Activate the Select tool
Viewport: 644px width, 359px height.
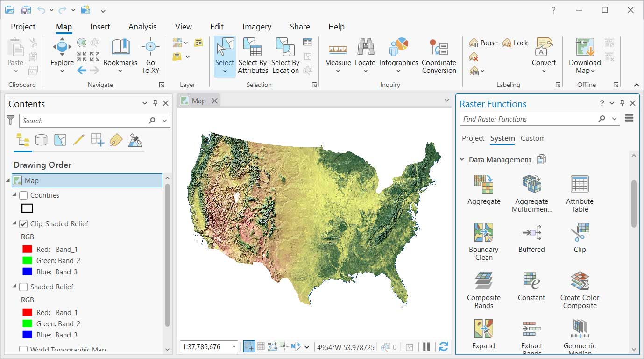click(225, 56)
